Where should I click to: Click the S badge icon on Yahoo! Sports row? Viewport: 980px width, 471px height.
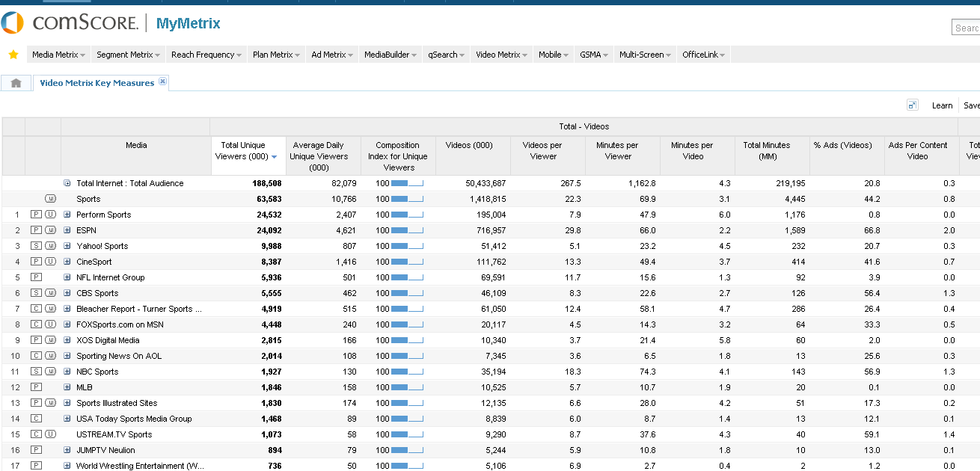point(35,246)
